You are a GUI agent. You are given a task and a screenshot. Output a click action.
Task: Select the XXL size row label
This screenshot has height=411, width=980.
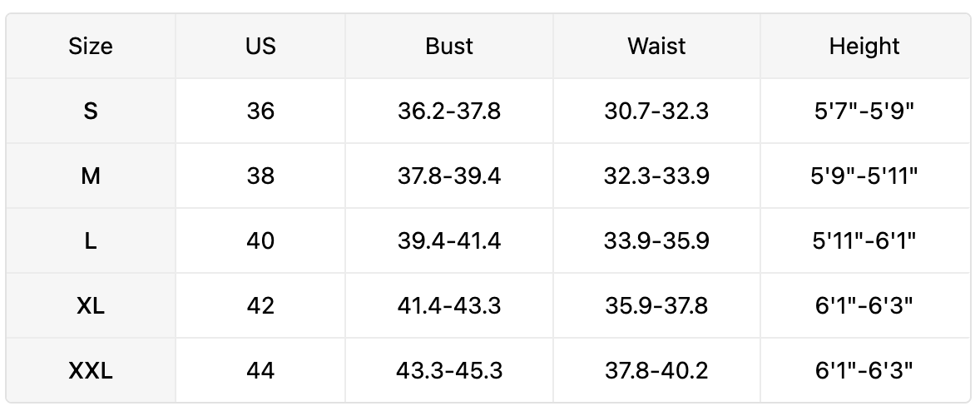91,371
